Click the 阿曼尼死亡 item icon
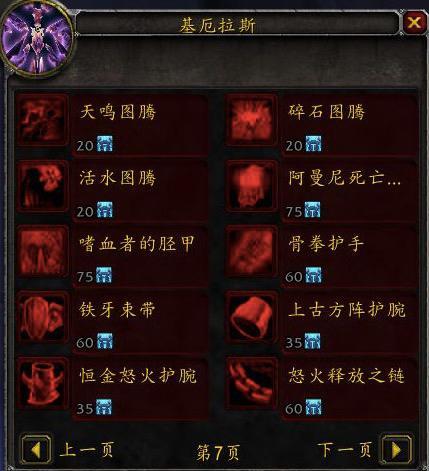This screenshot has height=471, width=429. pos(251,186)
